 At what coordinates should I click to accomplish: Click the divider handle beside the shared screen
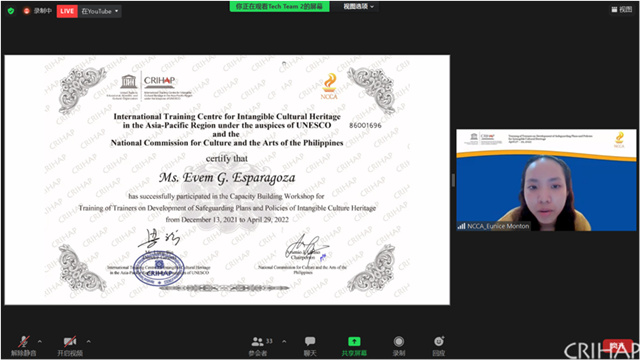(453, 180)
